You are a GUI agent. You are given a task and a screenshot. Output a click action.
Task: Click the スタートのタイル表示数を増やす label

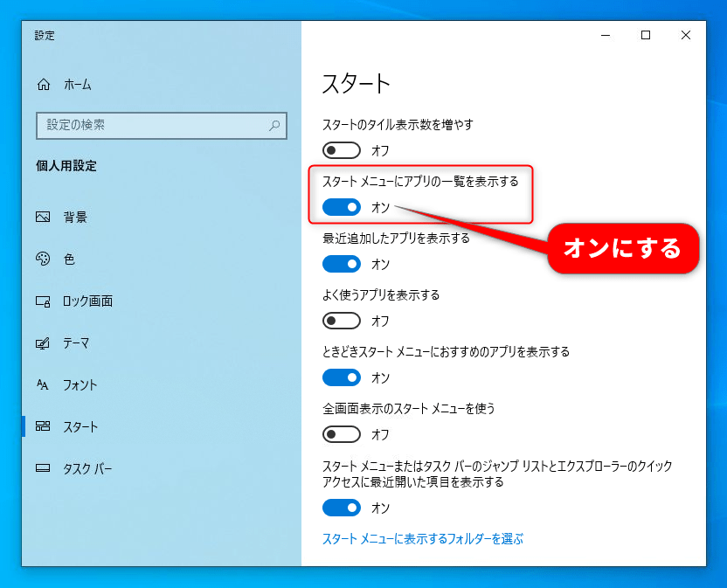[398, 124]
